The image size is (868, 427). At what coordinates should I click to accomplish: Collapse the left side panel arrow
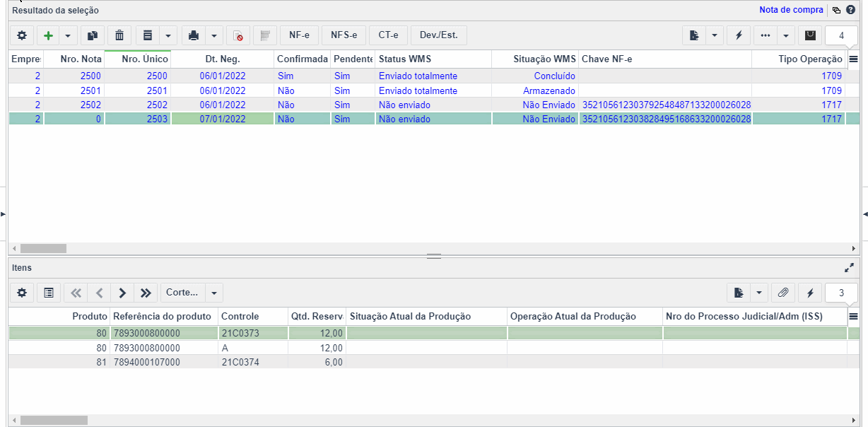coord(3,213)
